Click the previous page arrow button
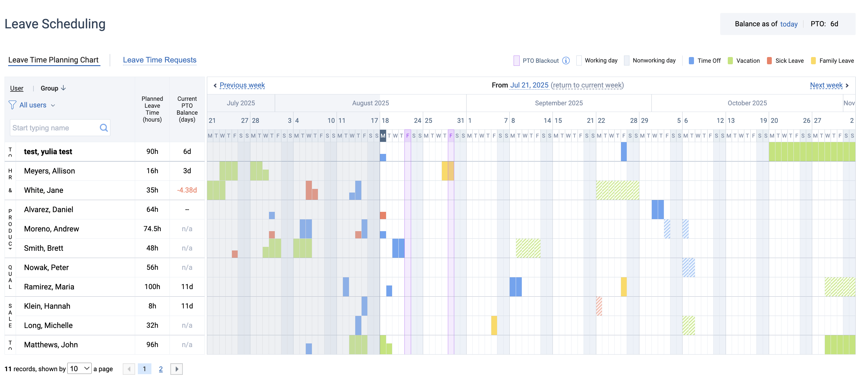Screen dimensions: 868x376 click(x=129, y=369)
